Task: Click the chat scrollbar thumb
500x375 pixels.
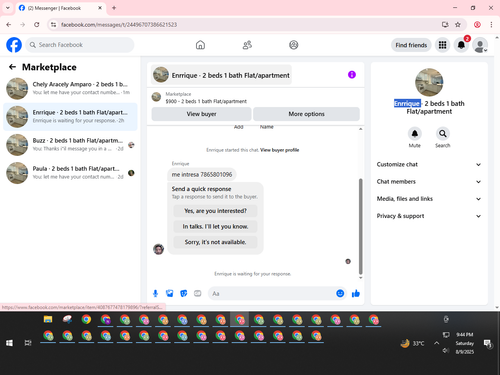Action: pos(360,226)
